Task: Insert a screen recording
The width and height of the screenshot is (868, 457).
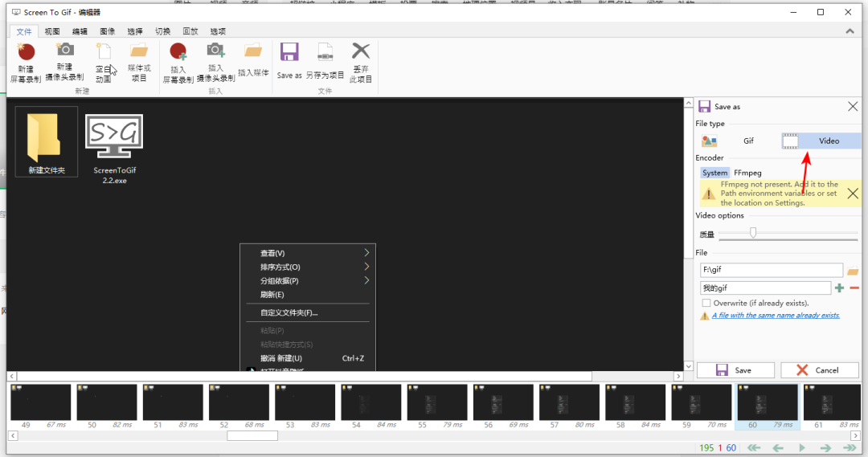Action: (x=178, y=63)
